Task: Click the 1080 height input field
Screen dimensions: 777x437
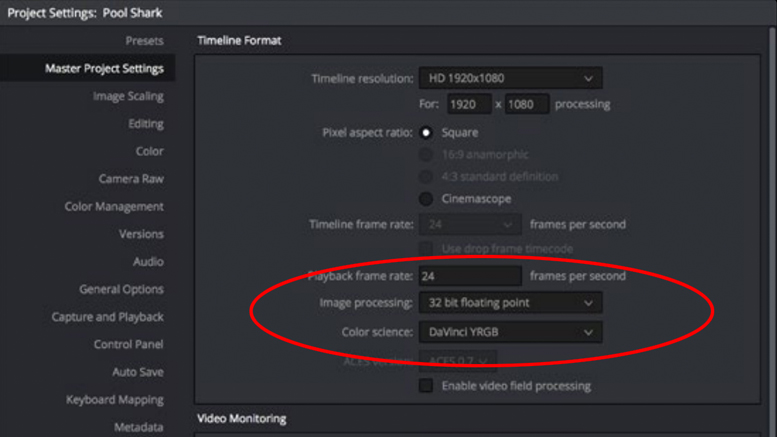Action: [527, 104]
